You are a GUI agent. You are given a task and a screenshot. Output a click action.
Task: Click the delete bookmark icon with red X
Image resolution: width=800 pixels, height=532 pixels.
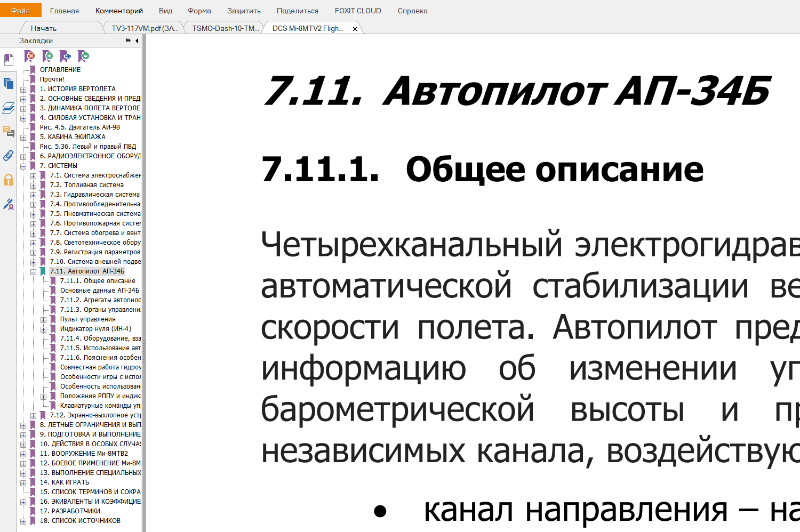click(30, 56)
